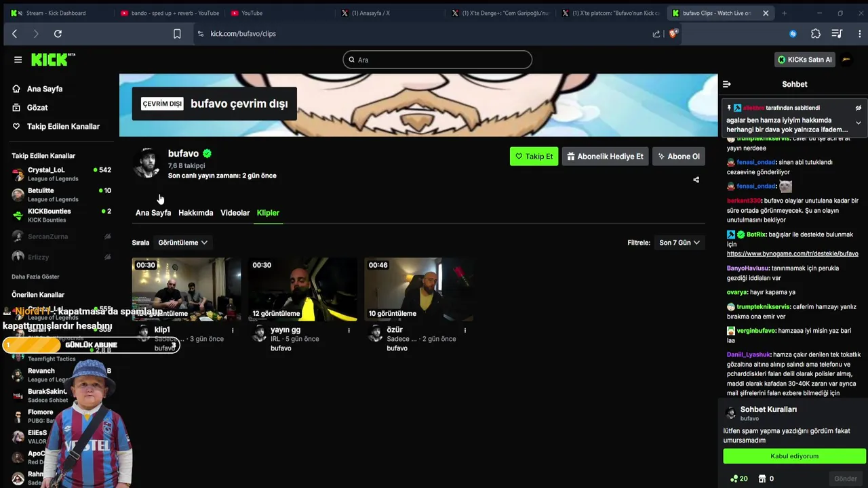868x488 pixels.
Task: Switch to bando sped up YouTube tab
Action: coord(170,13)
